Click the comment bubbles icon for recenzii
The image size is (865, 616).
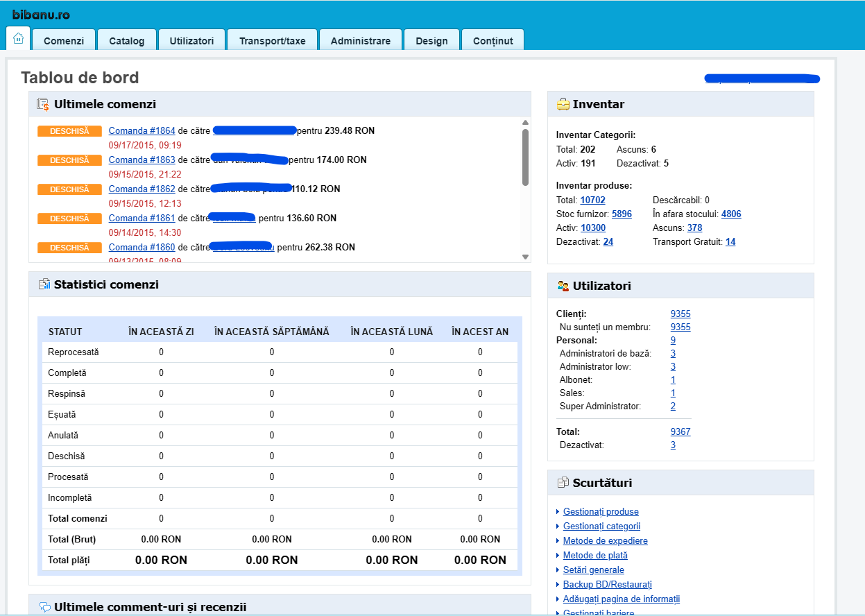pyautogui.click(x=45, y=607)
